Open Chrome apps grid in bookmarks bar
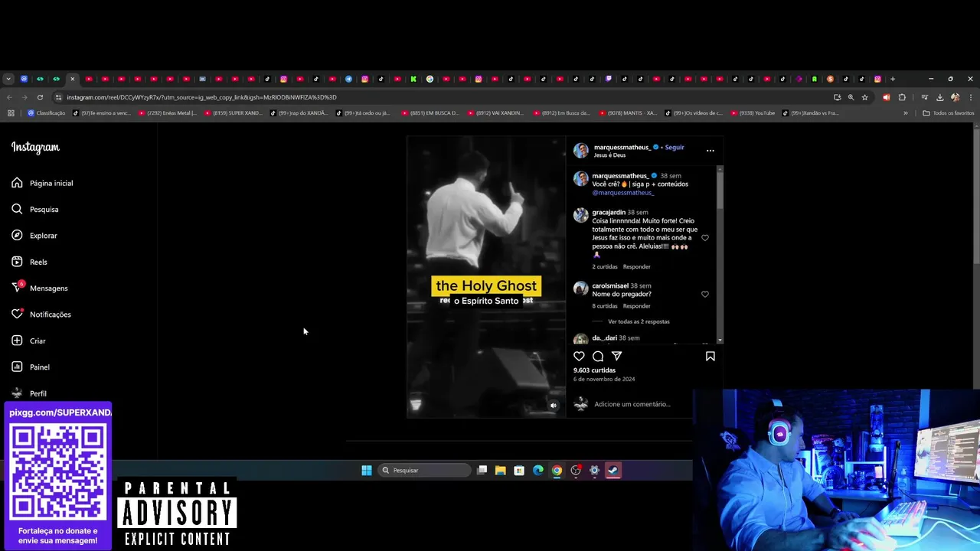 [11, 113]
